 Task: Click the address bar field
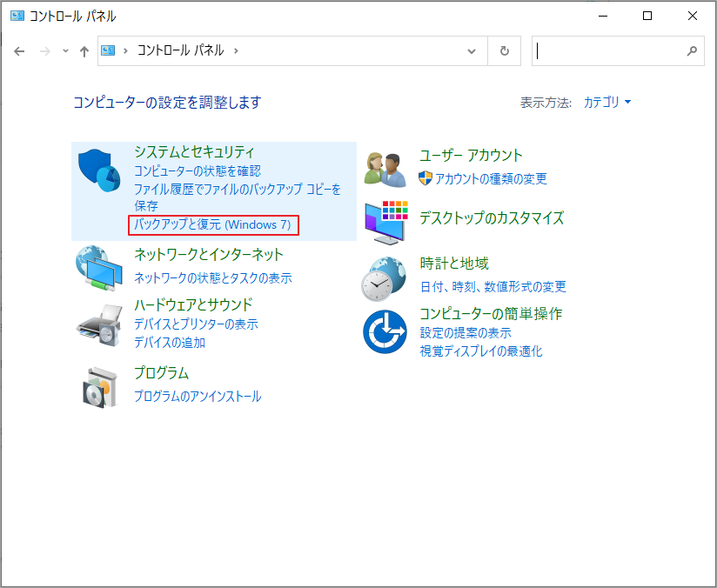click(x=292, y=50)
